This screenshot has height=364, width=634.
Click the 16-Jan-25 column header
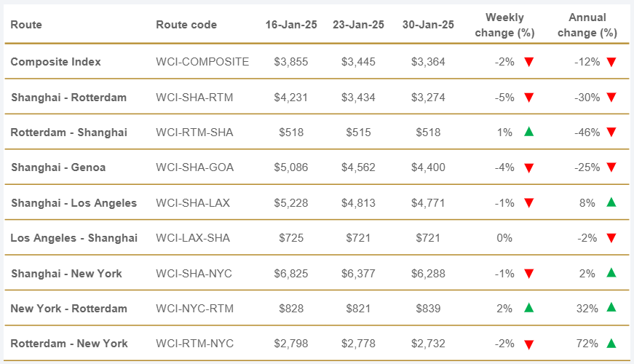291,25
